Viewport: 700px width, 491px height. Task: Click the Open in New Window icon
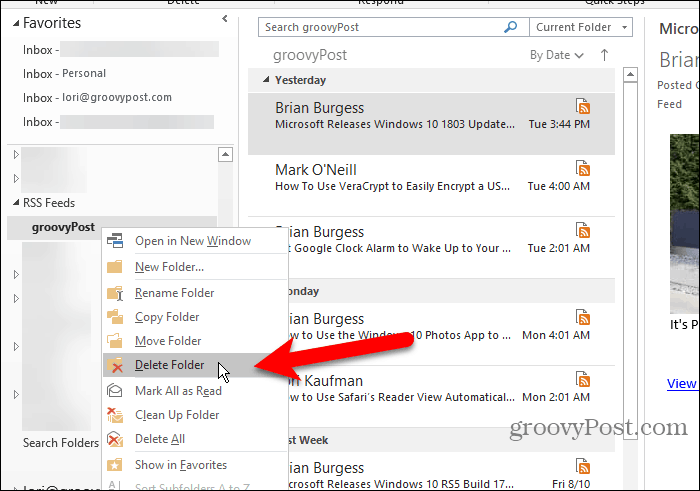click(115, 241)
